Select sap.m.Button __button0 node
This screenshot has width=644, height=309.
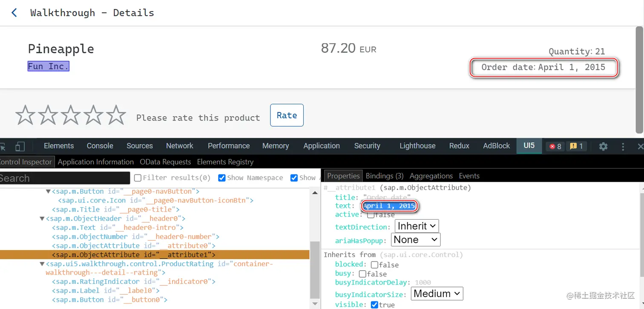coord(109,300)
